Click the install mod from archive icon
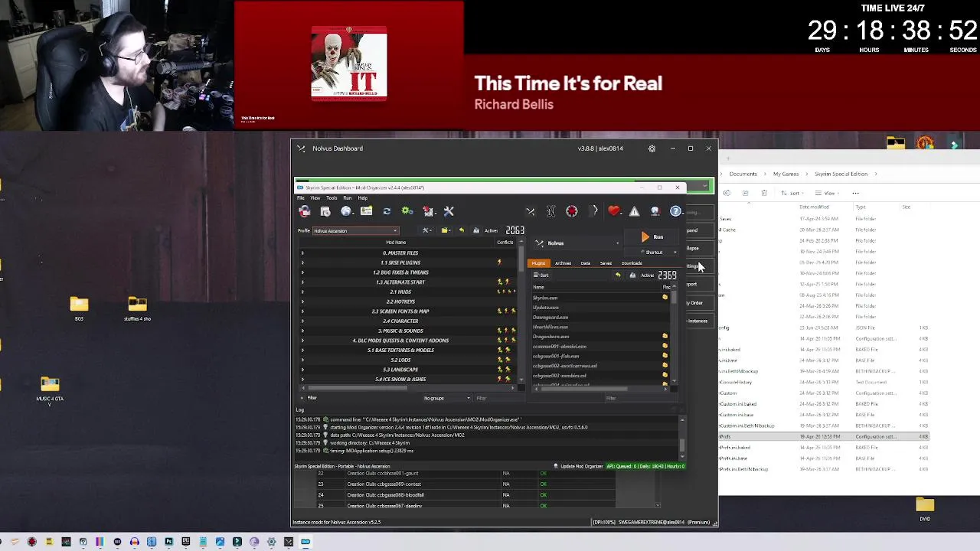Image resolution: width=980 pixels, height=551 pixels. coord(325,211)
